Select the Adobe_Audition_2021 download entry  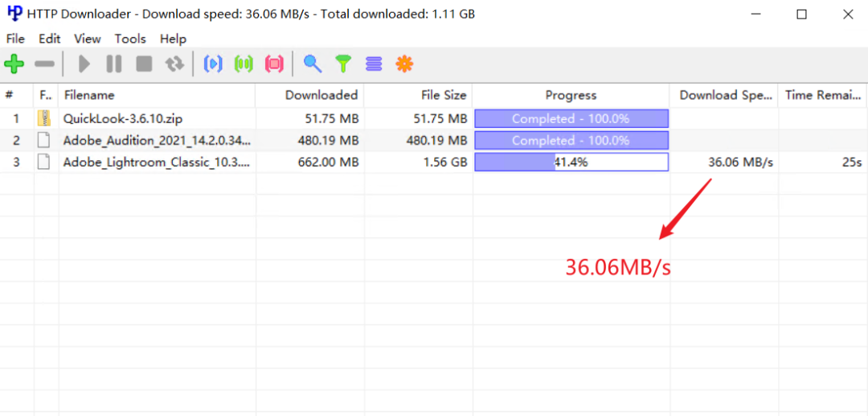point(434,141)
